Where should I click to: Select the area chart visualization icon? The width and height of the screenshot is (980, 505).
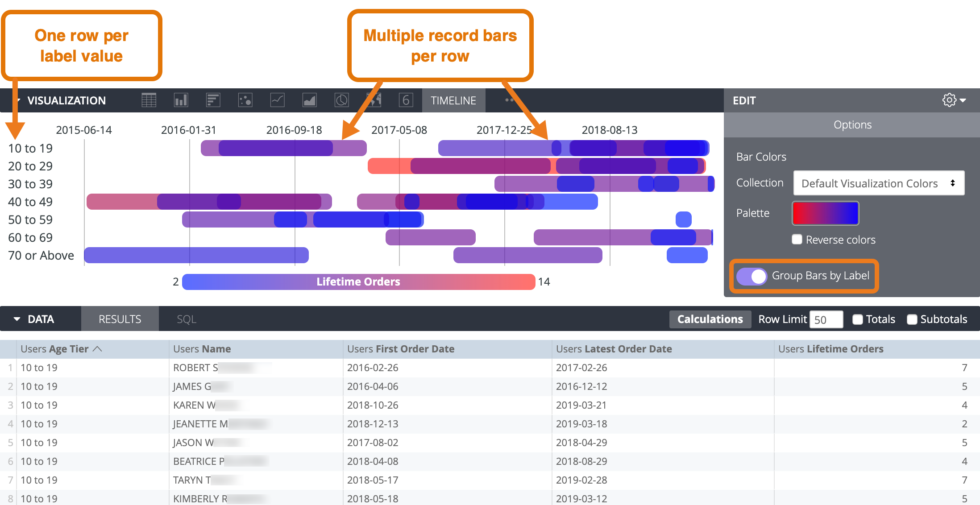[x=309, y=100]
